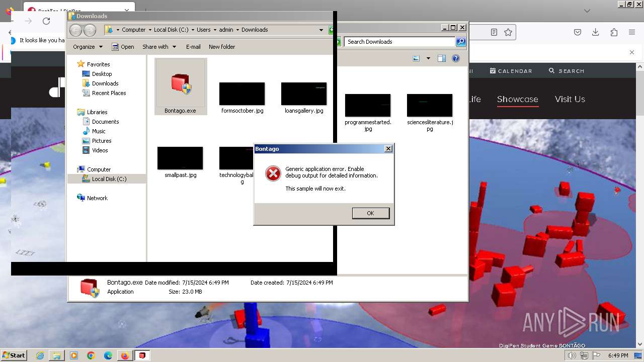Select formsoctober.jpg thumbnail
The height and width of the screenshot is (362, 644).
pyautogui.click(x=242, y=94)
